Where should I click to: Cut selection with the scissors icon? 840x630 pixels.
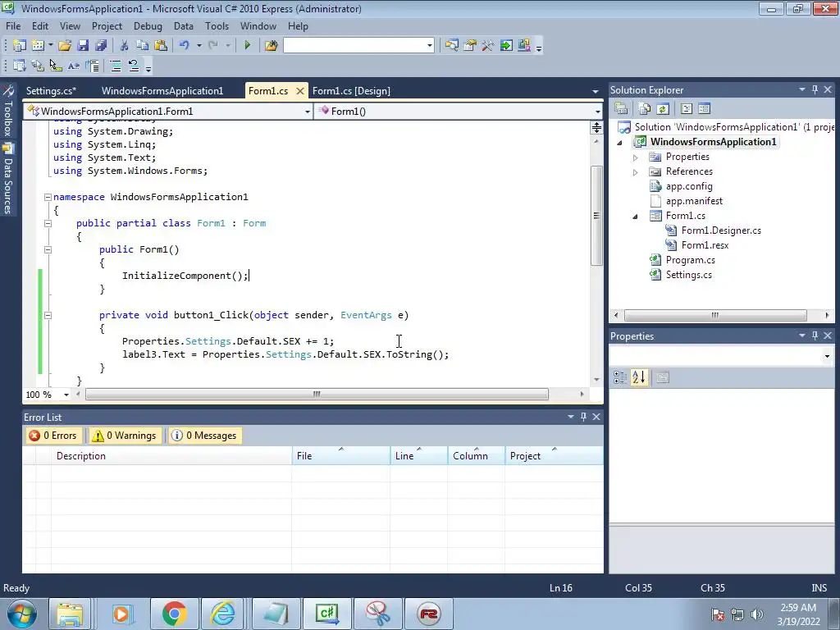tap(124, 46)
